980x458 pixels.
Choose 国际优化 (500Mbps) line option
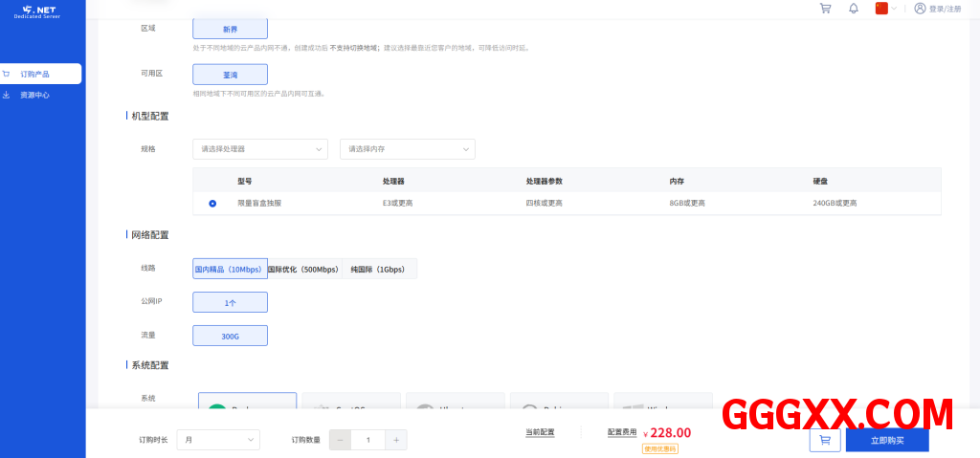[x=303, y=270]
